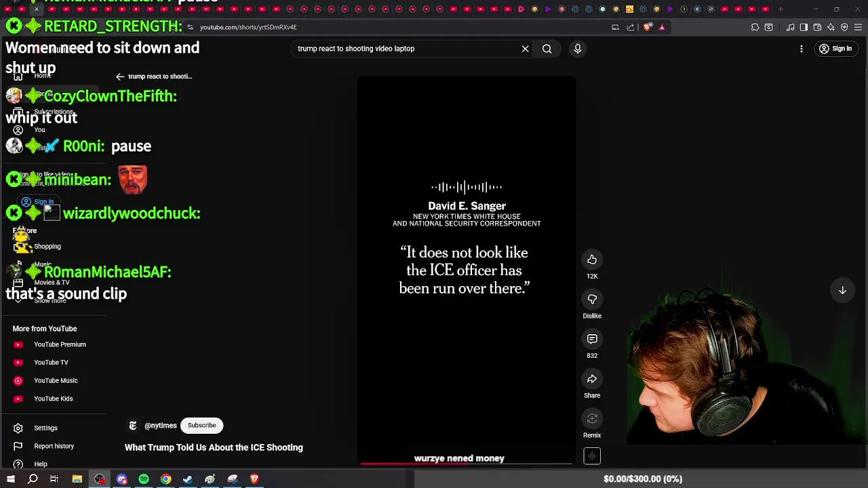Screen dimensions: 868x488
Task: Click the cast/install screen icon in the address bar
Action: point(615,27)
